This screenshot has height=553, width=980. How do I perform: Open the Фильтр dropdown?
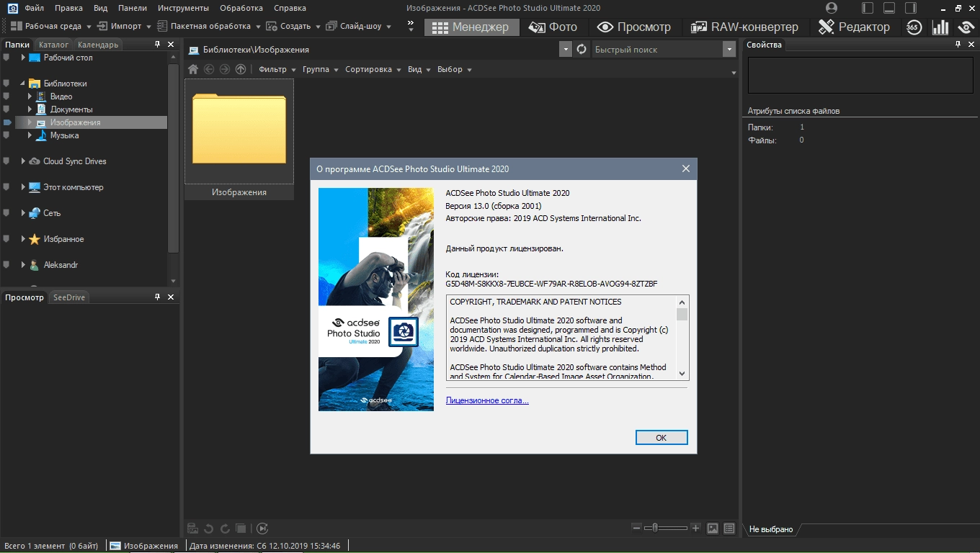tap(277, 69)
